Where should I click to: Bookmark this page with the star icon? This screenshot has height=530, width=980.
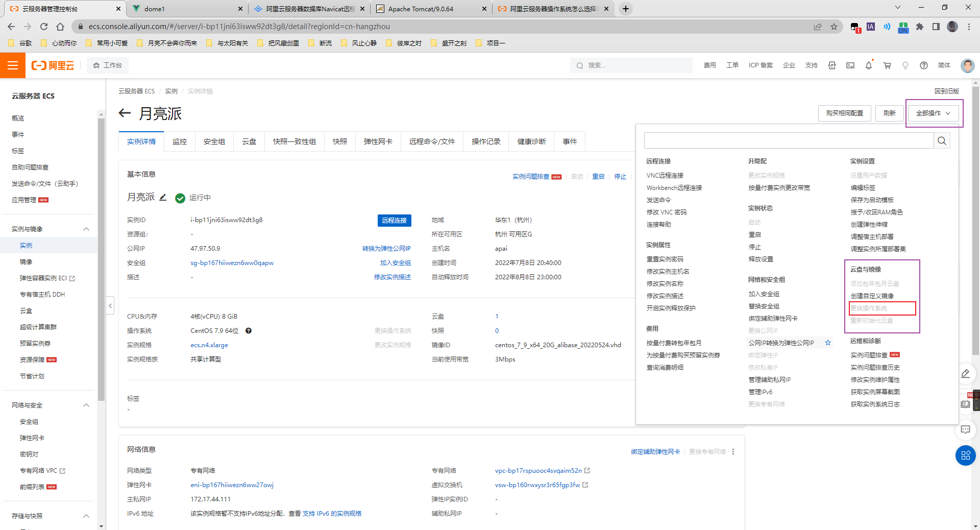point(834,27)
